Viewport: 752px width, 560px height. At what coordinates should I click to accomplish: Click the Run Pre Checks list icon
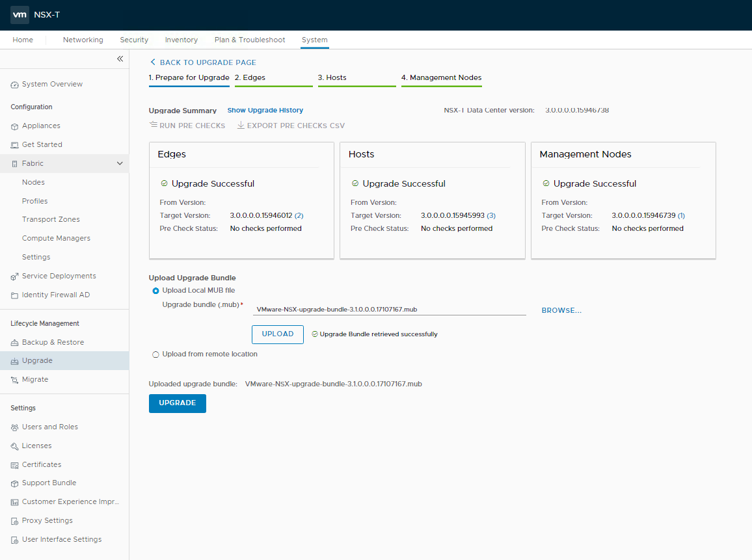point(154,125)
